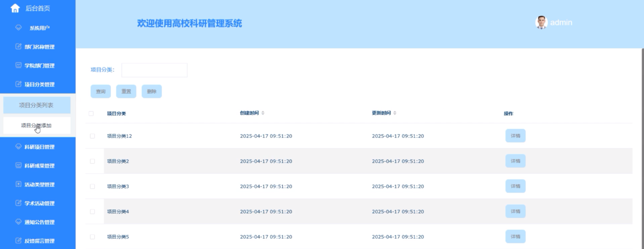
Task: Click the icon beside 科研成果管理
Action: pyautogui.click(x=18, y=165)
